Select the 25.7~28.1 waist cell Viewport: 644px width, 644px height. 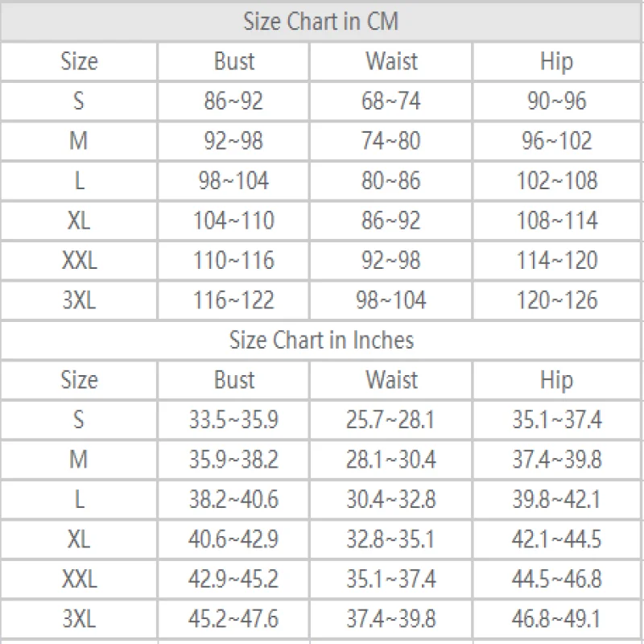(391, 420)
